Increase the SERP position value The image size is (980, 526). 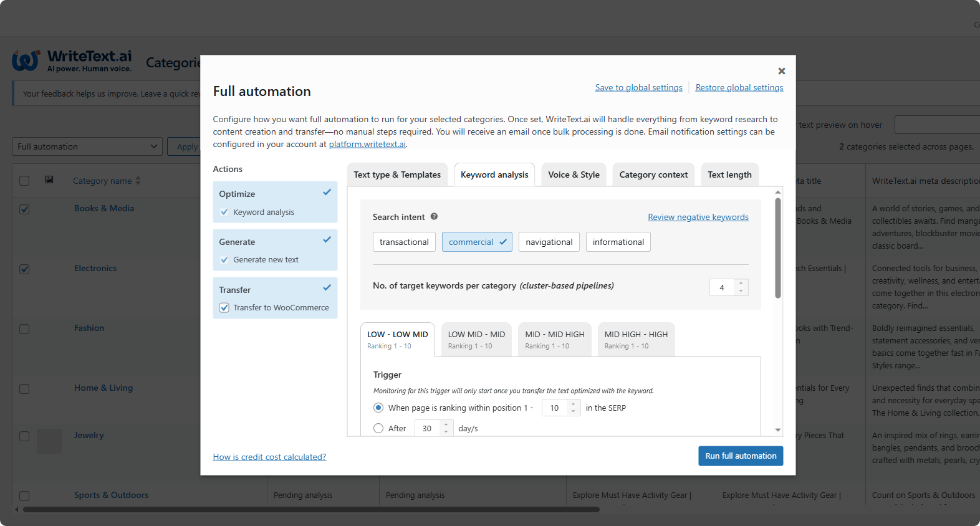click(573, 404)
